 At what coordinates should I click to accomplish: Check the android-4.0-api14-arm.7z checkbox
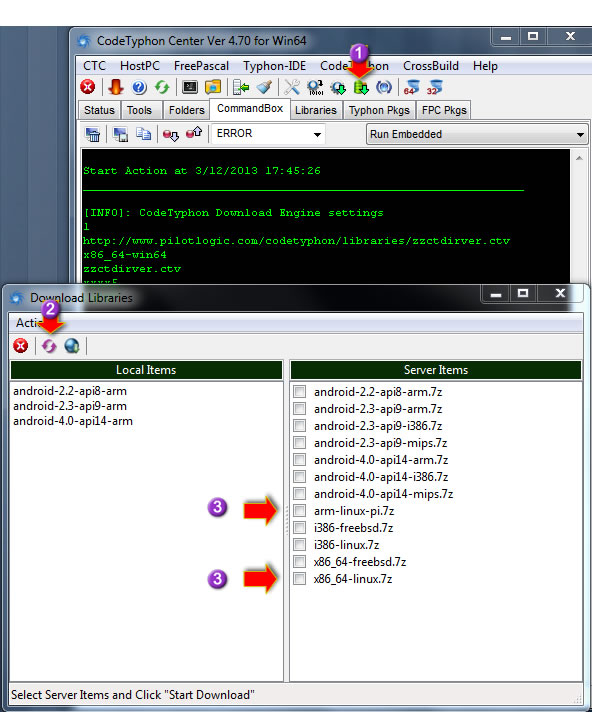tap(300, 460)
